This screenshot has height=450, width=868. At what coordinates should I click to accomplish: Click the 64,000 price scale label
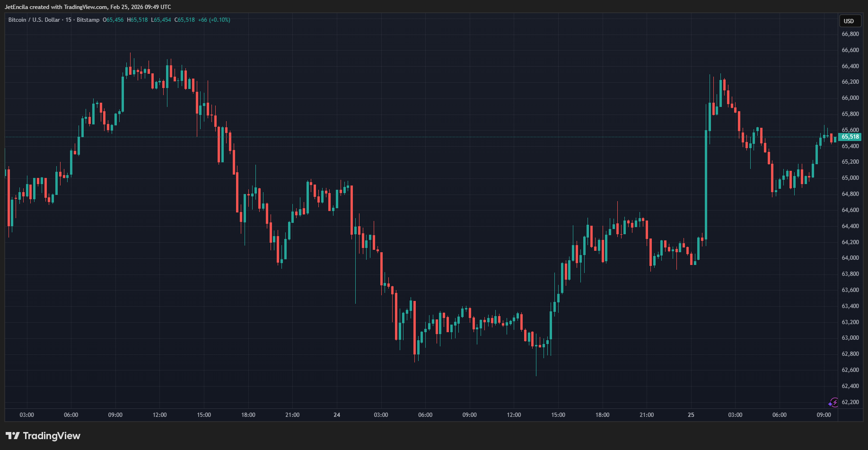pyautogui.click(x=850, y=258)
